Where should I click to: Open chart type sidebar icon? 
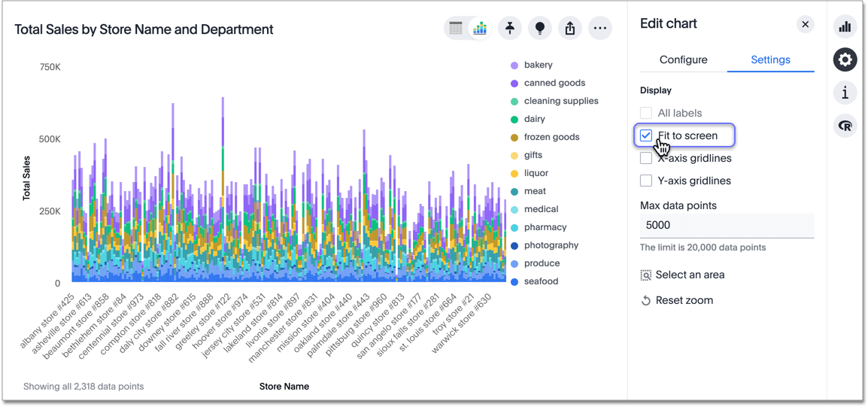(x=845, y=27)
